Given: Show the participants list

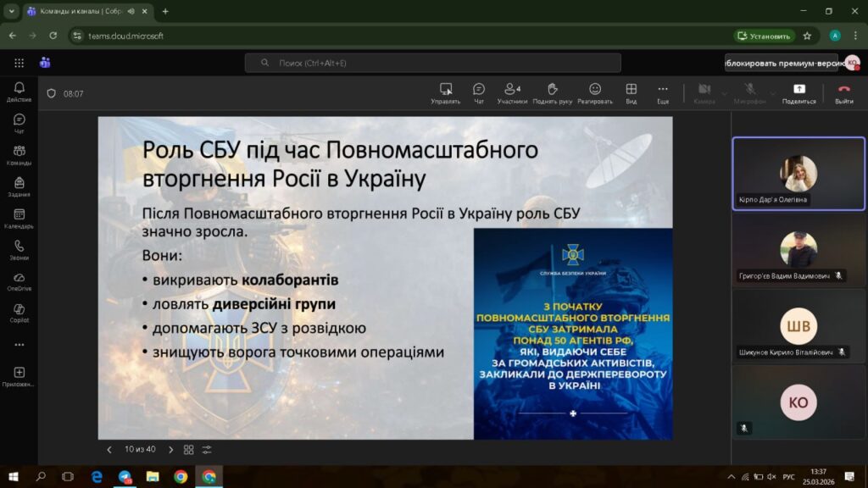Looking at the screenshot, I should [x=512, y=92].
